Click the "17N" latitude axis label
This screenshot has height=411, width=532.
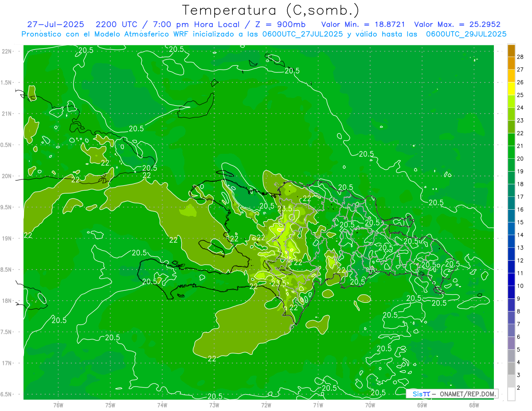[x=7, y=363]
